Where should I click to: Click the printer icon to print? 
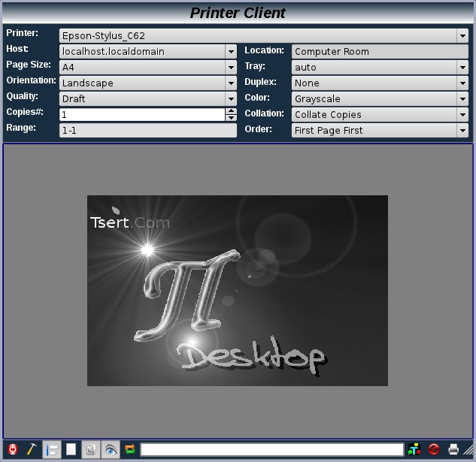(x=453, y=449)
